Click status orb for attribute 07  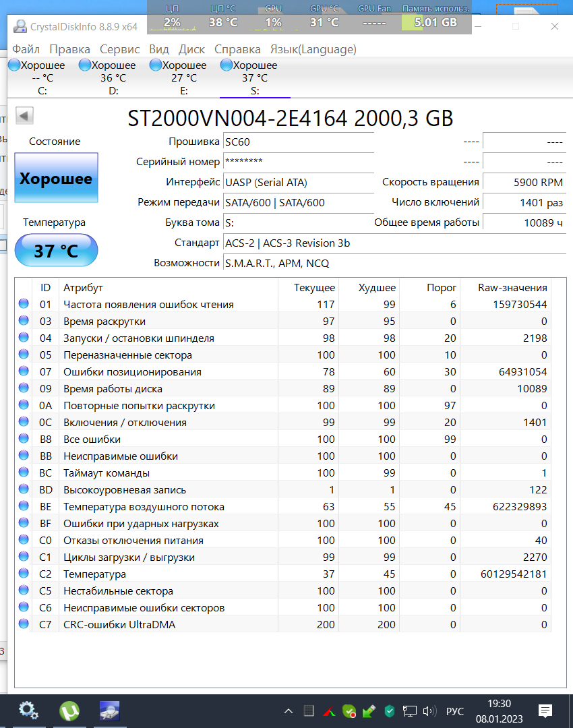(24, 371)
